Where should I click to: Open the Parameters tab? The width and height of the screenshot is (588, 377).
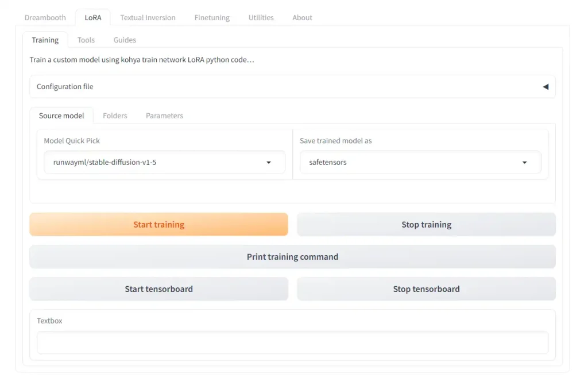point(164,116)
